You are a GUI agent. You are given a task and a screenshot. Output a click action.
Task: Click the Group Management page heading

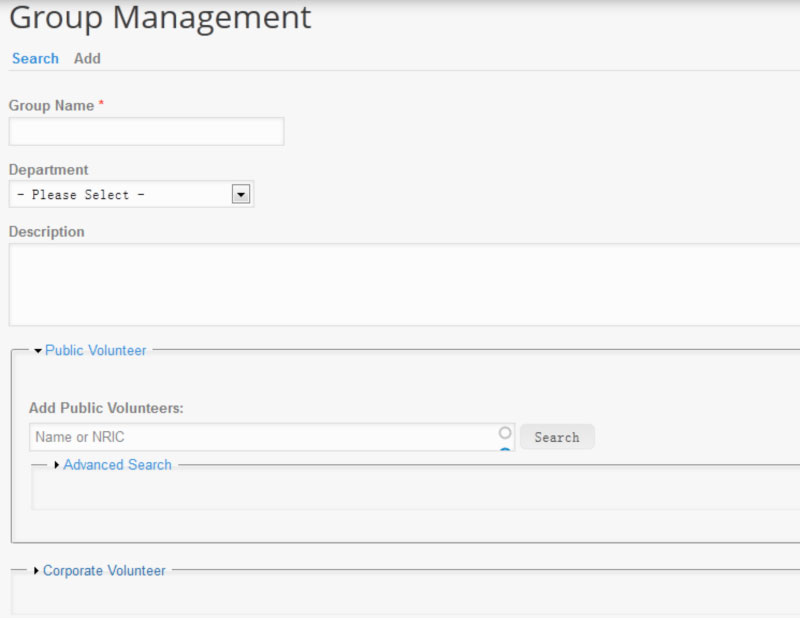[160, 18]
